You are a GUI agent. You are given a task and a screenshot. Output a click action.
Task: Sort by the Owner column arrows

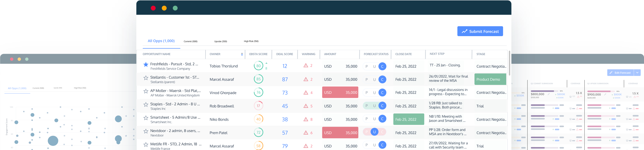tap(242, 54)
